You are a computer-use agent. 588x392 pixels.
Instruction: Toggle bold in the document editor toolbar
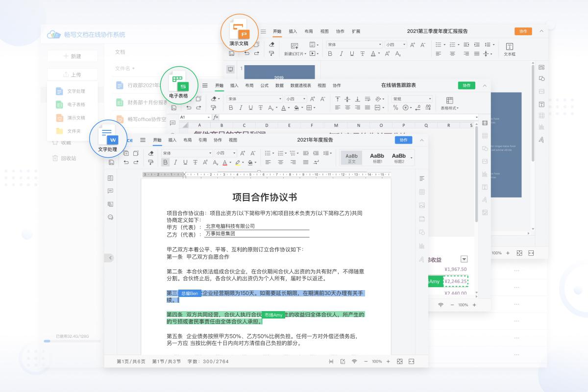pyautogui.click(x=165, y=162)
